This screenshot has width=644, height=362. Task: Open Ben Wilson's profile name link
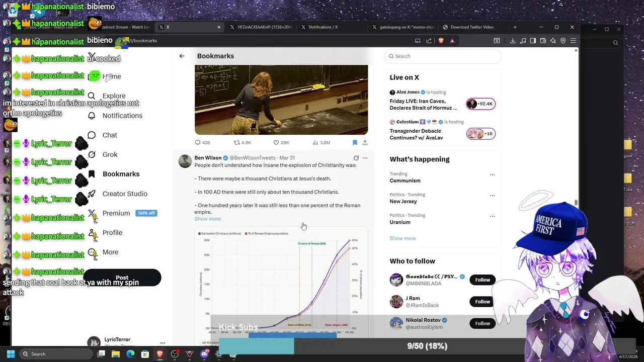point(208,158)
